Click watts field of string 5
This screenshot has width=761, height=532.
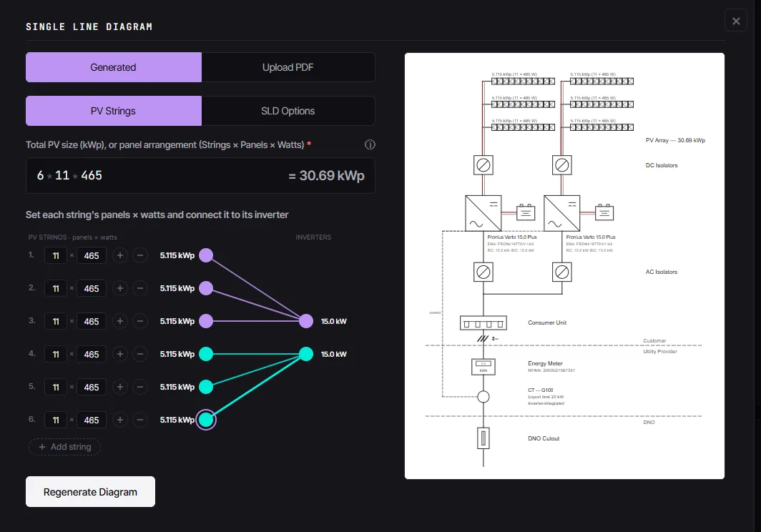click(x=92, y=388)
